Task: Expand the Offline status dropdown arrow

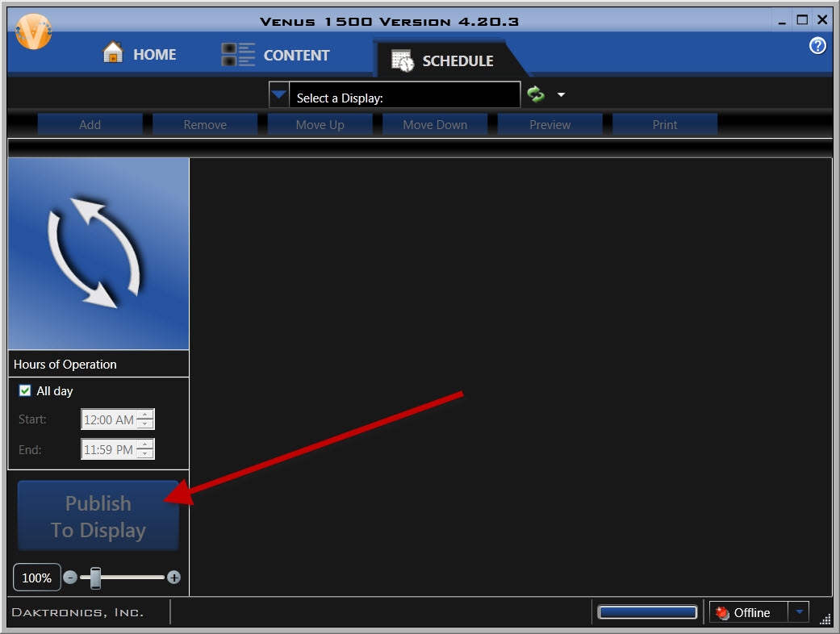Action: [x=798, y=612]
